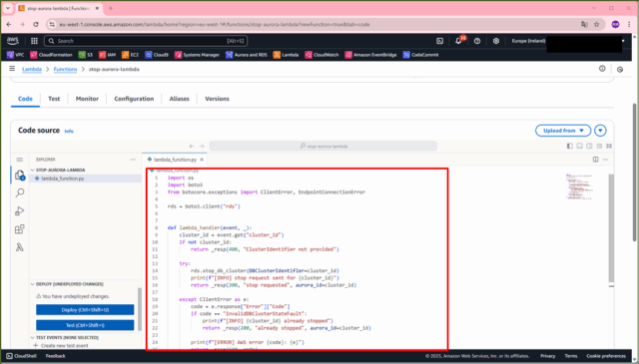The height and width of the screenshot is (364, 639).
Task: Open the notifications bell
Action: [458, 41]
